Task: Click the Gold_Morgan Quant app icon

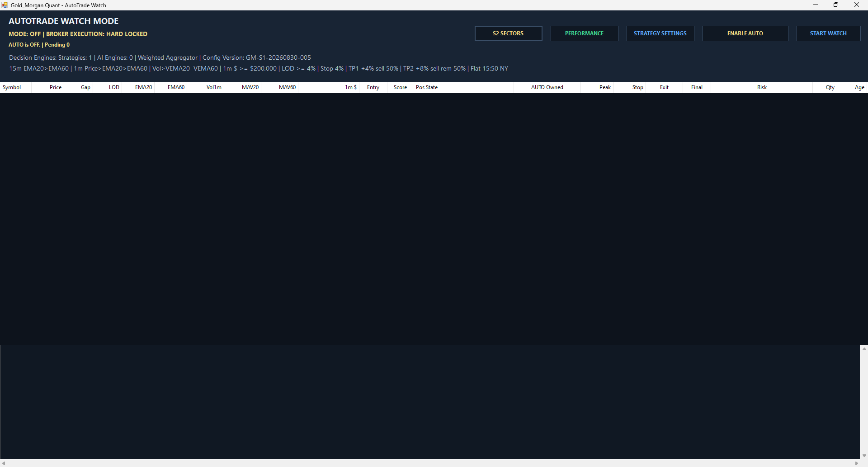Action: 5,5
